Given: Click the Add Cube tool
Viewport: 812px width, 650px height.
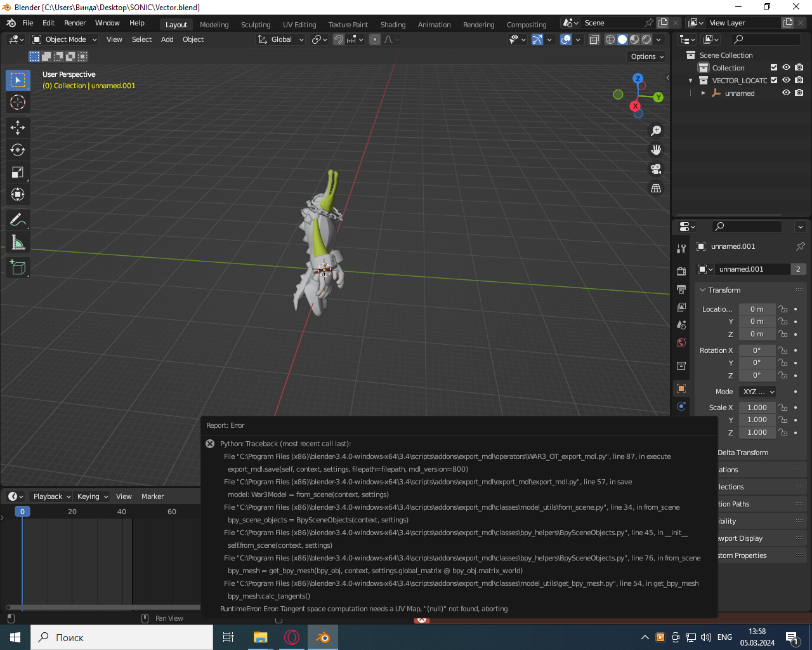Looking at the screenshot, I should 18,268.
